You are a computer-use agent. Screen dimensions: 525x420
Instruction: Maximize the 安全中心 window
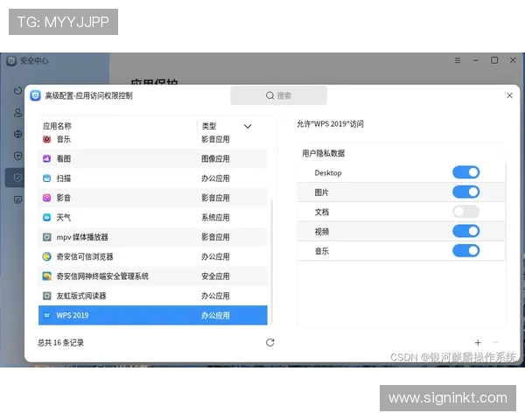tap(494, 60)
